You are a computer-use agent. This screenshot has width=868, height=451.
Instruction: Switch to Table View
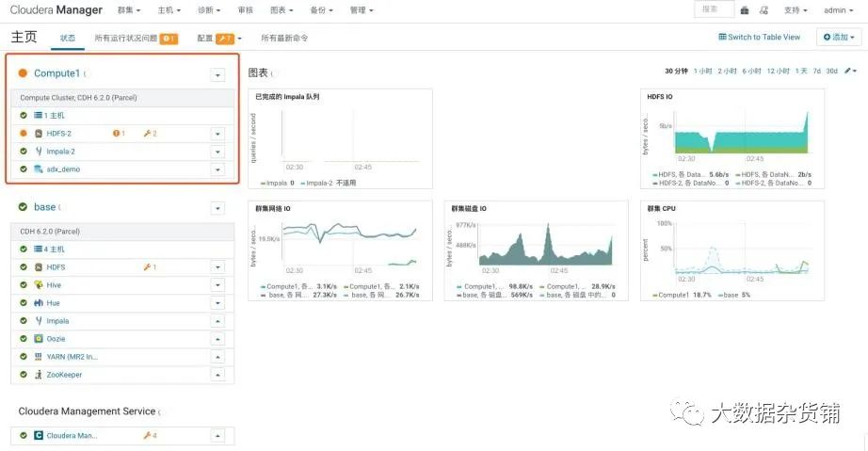click(759, 37)
